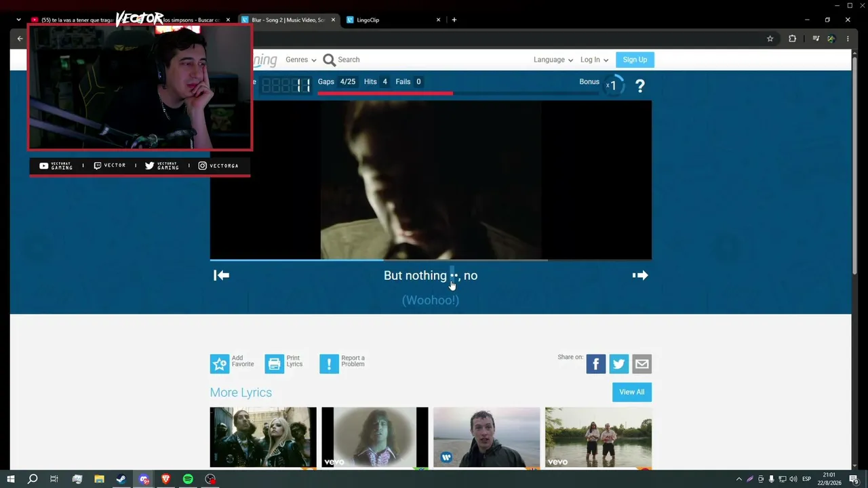Share on Facebook

[596, 364]
